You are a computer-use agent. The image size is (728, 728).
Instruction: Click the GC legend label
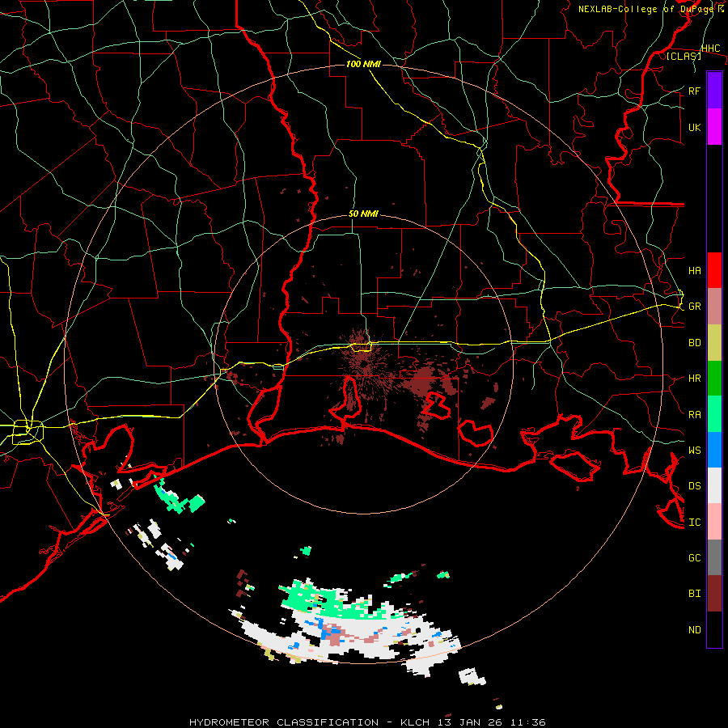[x=694, y=557]
